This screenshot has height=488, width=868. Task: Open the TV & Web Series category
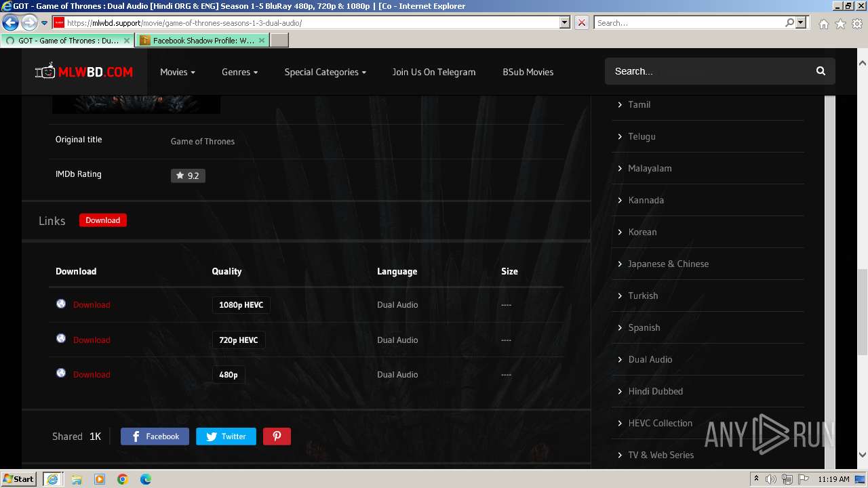(660, 455)
